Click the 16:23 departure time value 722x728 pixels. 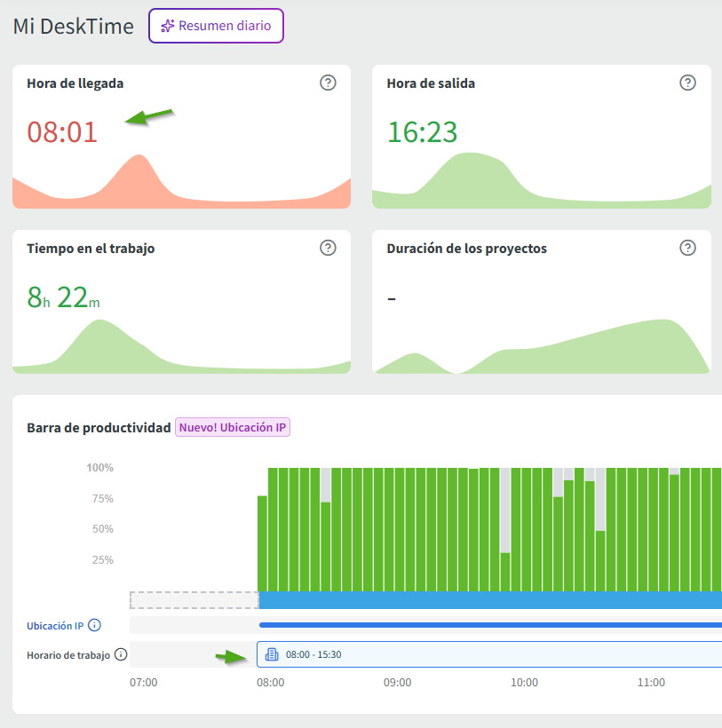tap(422, 132)
